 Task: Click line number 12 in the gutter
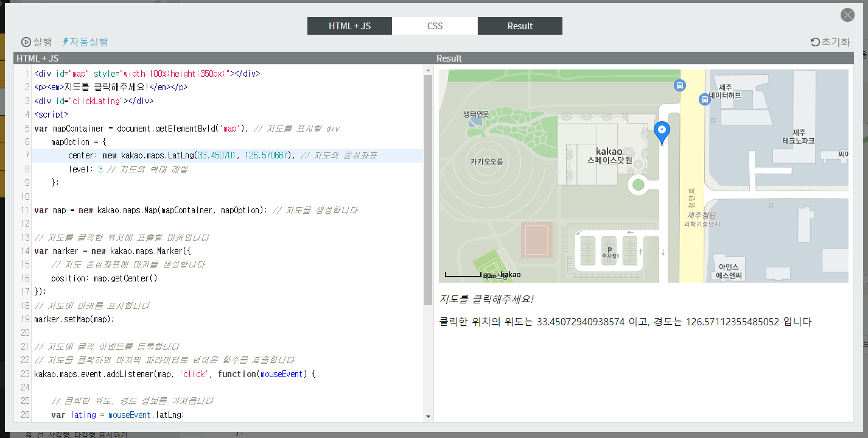tap(25, 224)
